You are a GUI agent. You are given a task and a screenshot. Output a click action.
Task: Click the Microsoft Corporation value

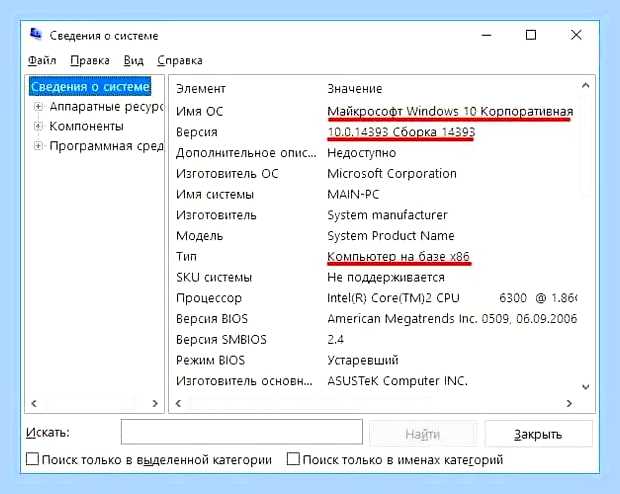[x=392, y=174]
